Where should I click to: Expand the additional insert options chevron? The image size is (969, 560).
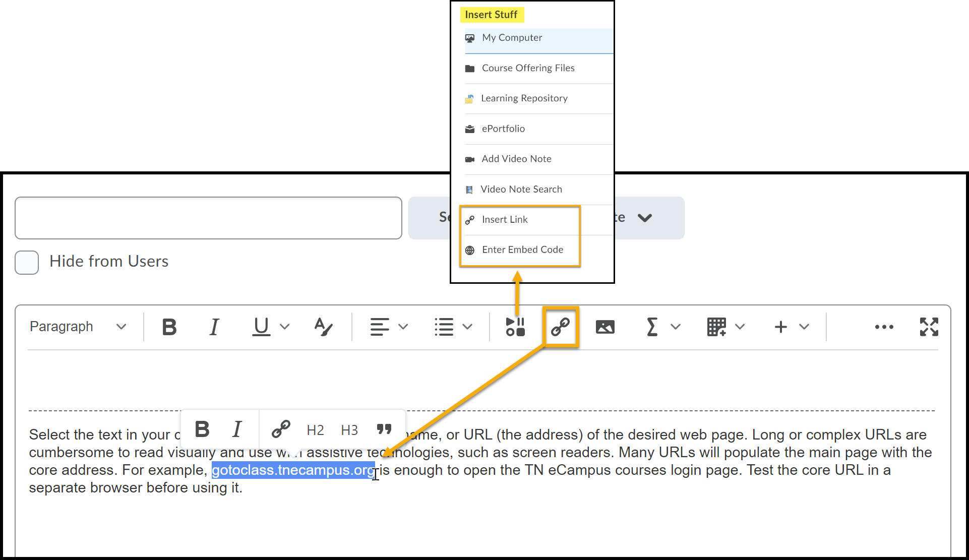(804, 326)
